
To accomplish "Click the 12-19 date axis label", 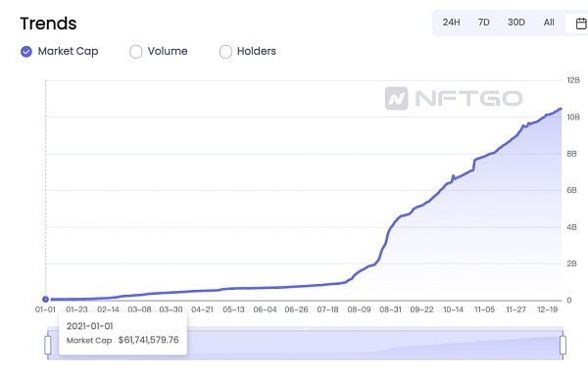I will click(547, 309).
